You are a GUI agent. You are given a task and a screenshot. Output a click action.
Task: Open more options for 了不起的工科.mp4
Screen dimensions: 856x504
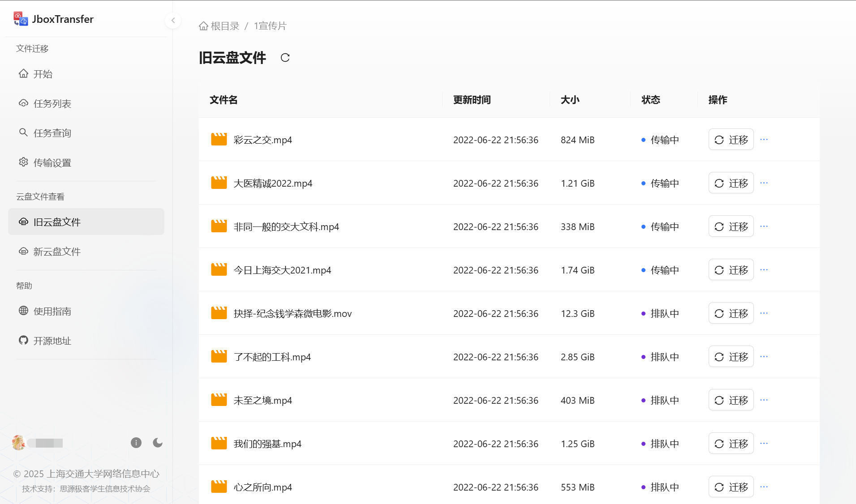tap(764, 357)
